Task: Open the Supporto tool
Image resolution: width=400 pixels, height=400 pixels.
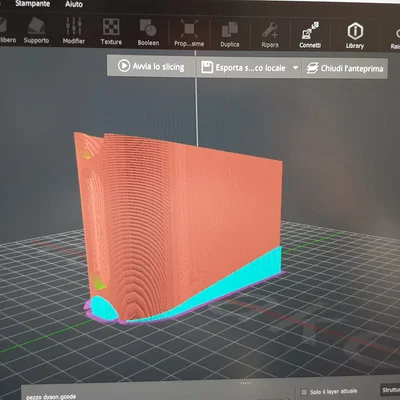Action: (36, 30)
